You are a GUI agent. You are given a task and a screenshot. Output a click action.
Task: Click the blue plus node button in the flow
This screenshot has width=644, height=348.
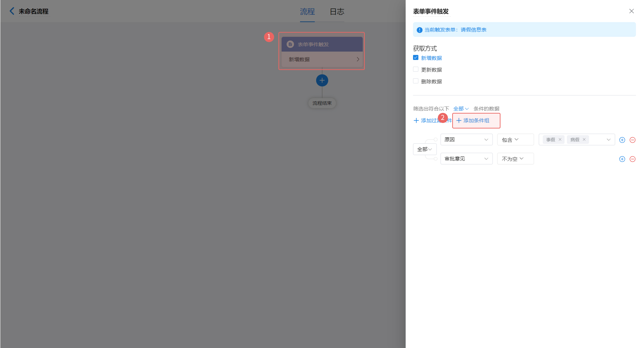322,80
